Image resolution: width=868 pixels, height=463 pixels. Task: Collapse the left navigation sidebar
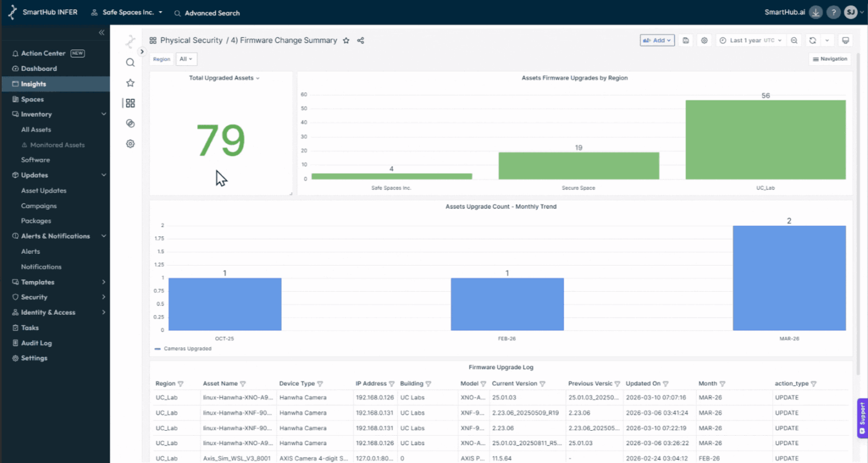pyautogui.click(x=100, y=32)
